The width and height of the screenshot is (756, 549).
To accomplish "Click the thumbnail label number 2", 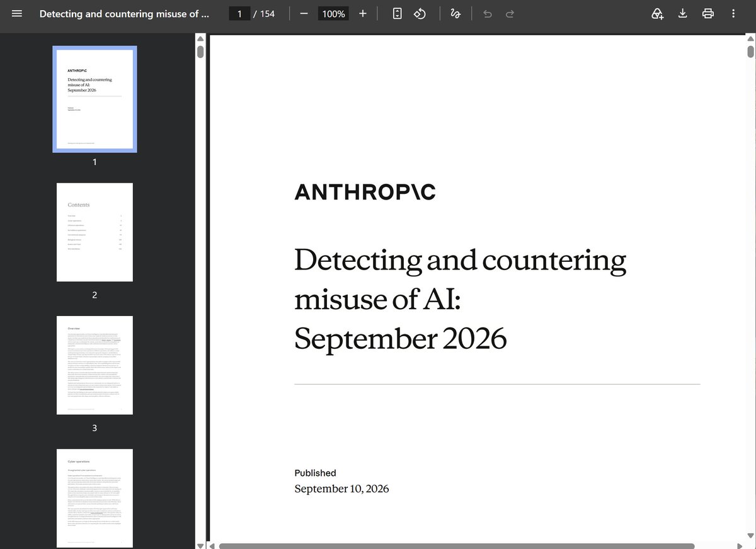I will click(94, 295).
